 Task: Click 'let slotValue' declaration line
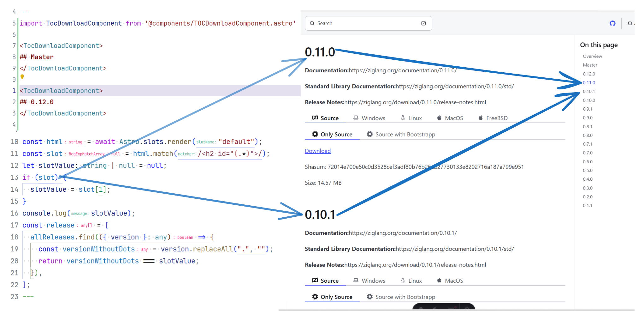coord(94,166)
